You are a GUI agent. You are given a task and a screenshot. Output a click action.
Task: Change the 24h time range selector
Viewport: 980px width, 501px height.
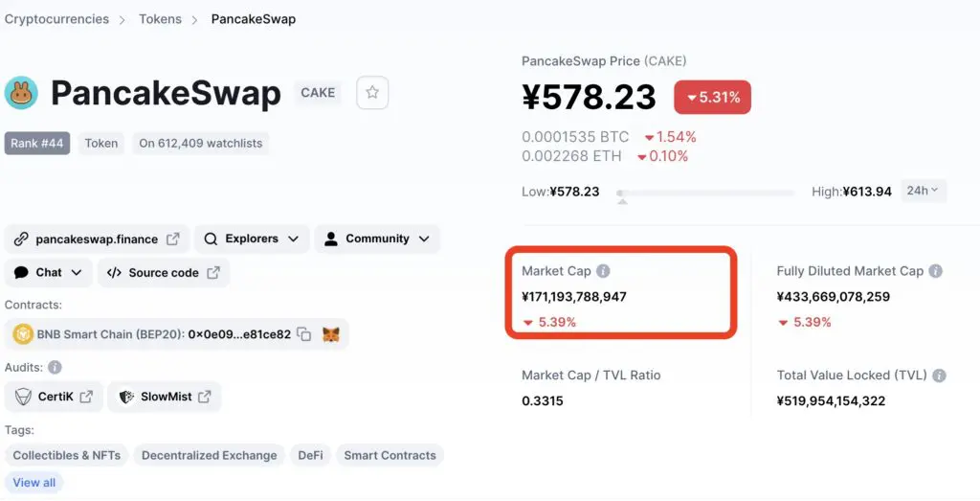924,191
